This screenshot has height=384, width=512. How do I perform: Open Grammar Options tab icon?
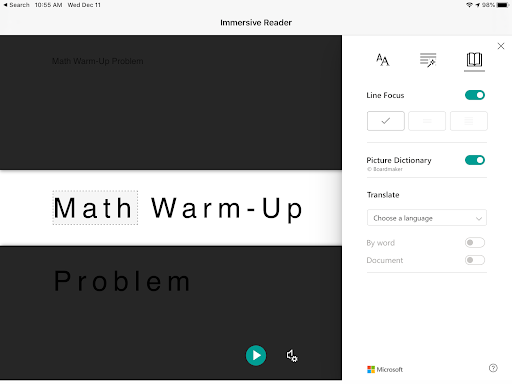428,60
